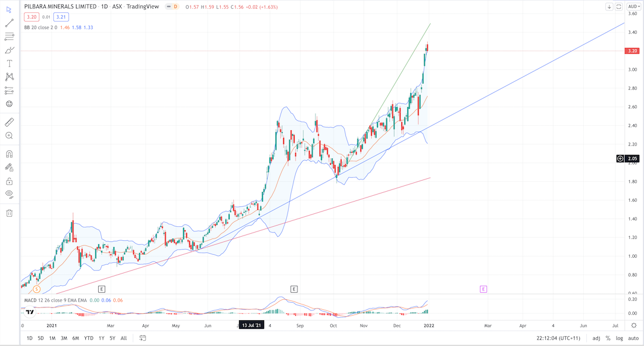The width and height of the screenshot is (644, 346).
Task: Toggle auto scale mode
Action: 633,338
